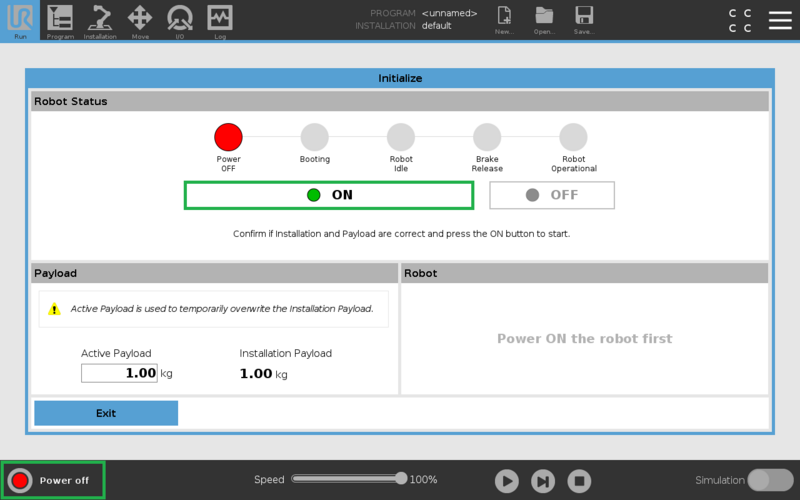The width and height of the screenshot is (800, 500).
Task: Click the Stop program button
Action: click(x=579, y=481)
